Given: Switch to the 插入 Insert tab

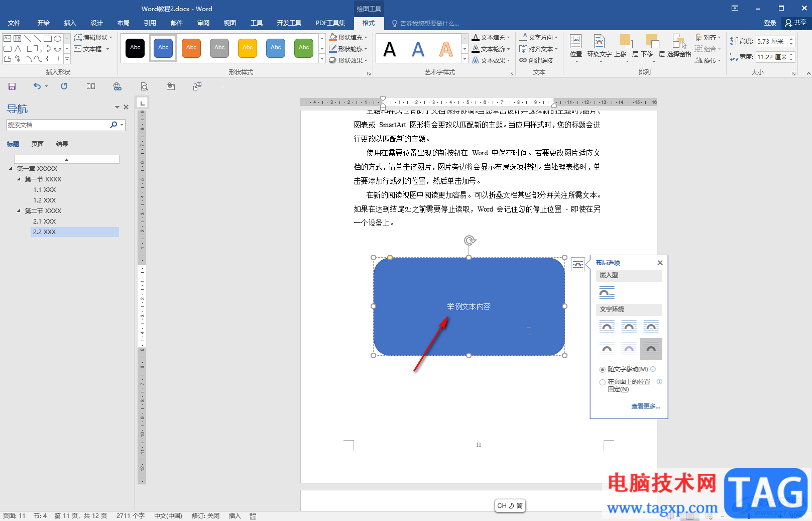Looking at the screenshot, I should 70,23.
